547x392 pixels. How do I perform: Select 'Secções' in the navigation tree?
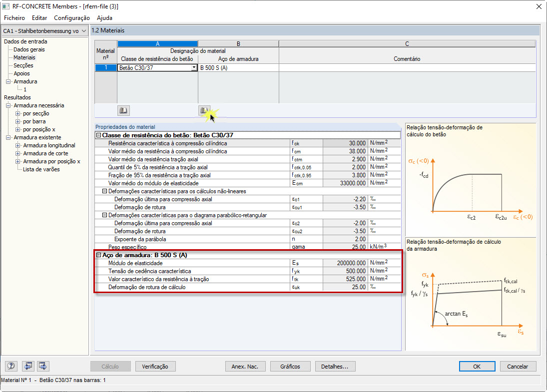tap(23, 65)
